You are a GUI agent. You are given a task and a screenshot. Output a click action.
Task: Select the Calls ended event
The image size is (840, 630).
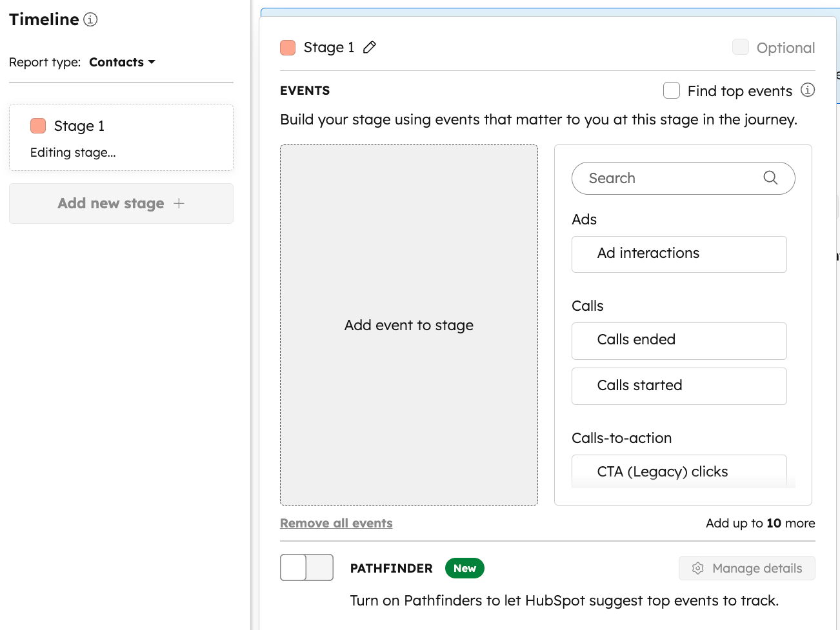(x=679, y=340)
